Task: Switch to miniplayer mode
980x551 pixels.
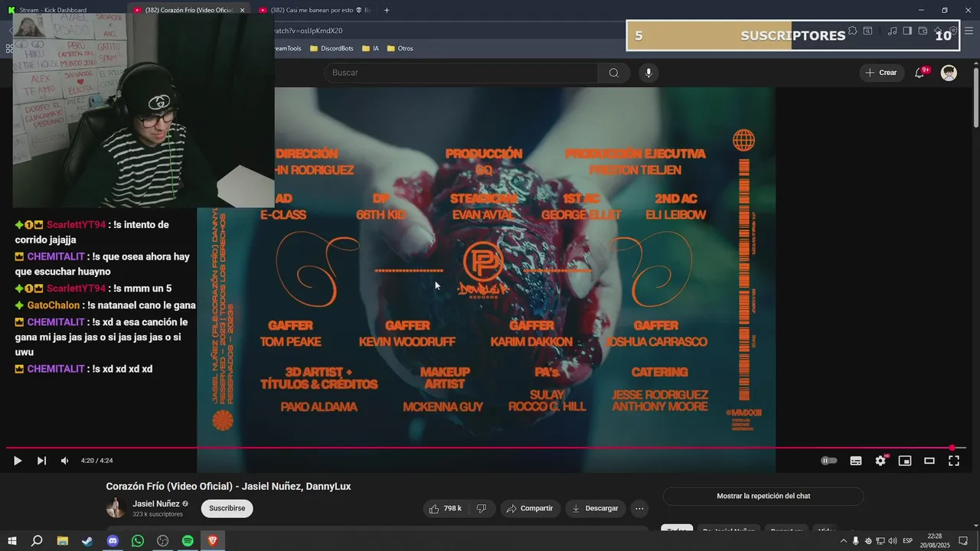Action: pyautogui.click(x=905, y=461)
